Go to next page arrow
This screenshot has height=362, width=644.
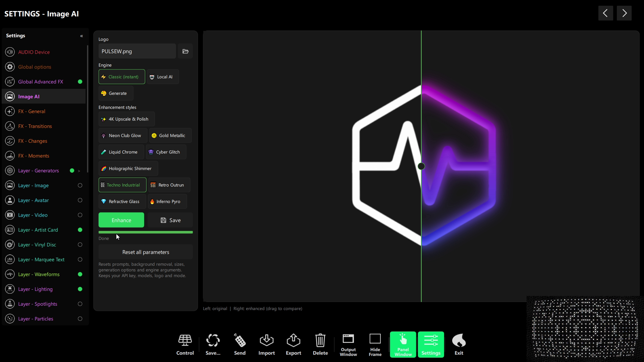pyautogui.click(x=624, y=13)
